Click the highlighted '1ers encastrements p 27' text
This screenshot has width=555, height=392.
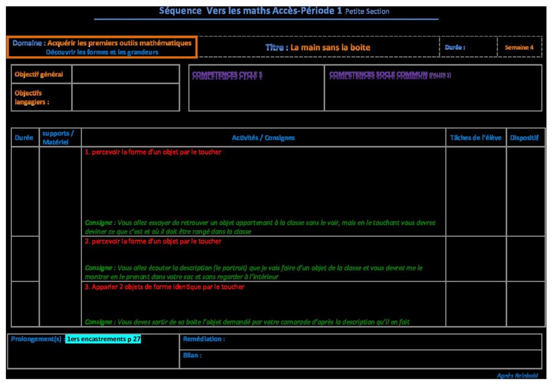point(104,339)
